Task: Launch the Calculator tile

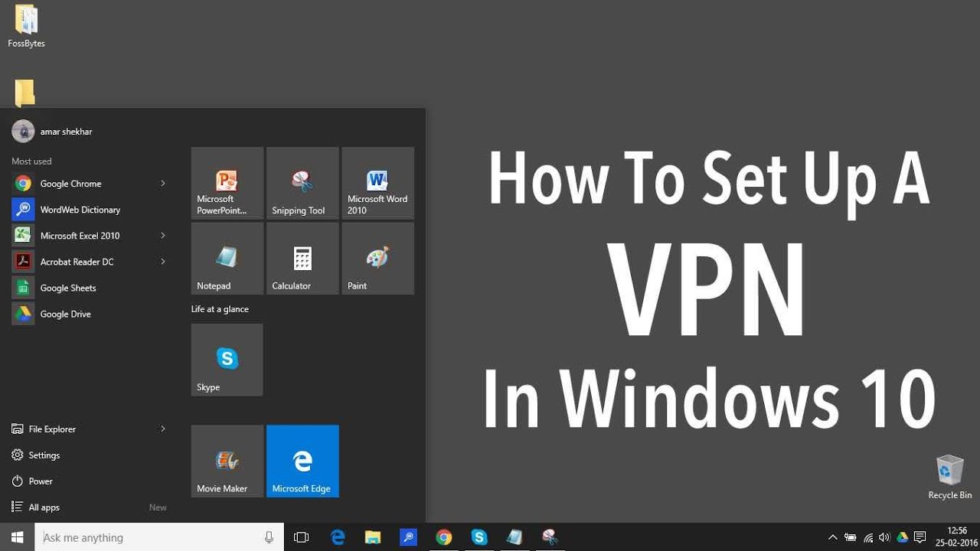Action: click(x=302, y=259)
